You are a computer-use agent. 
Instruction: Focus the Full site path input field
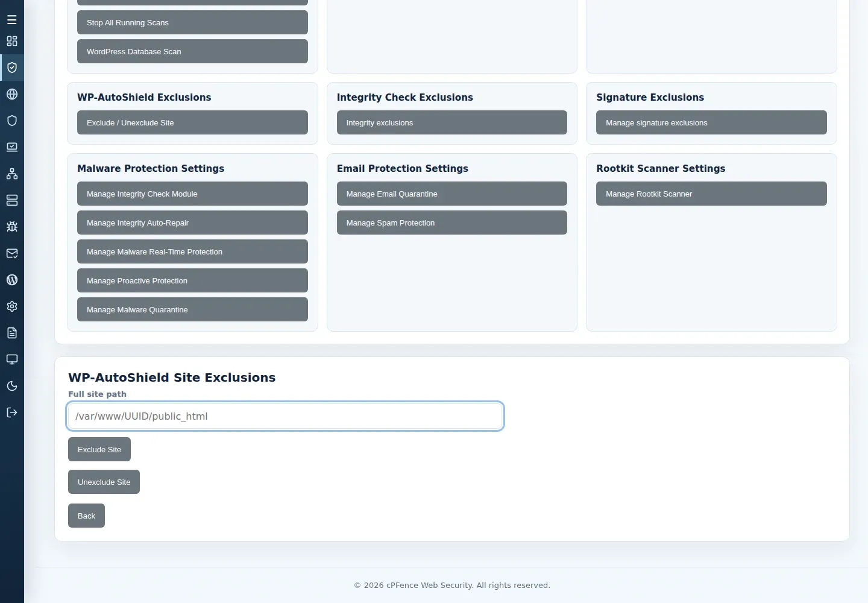(x=285, y=416)
